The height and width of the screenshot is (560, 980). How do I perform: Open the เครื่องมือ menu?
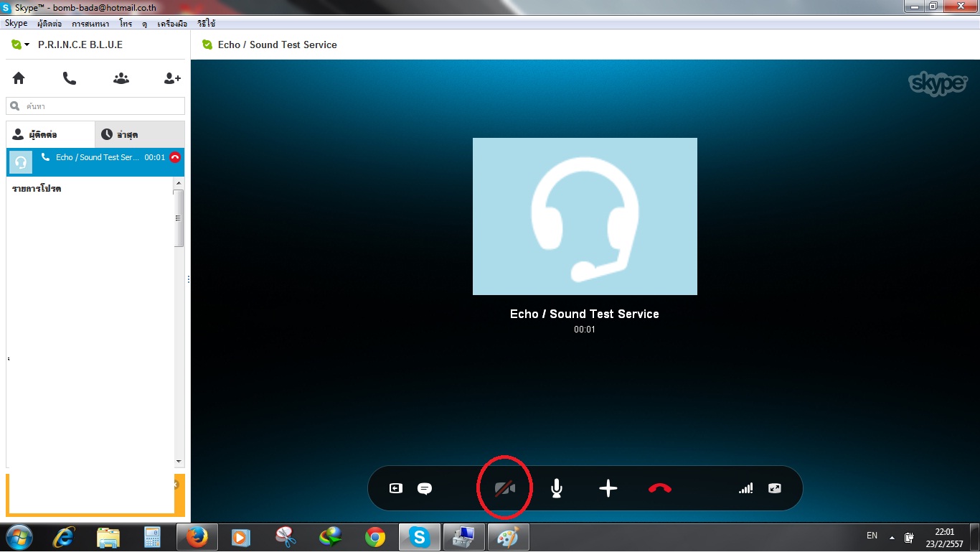click(172, 23)
